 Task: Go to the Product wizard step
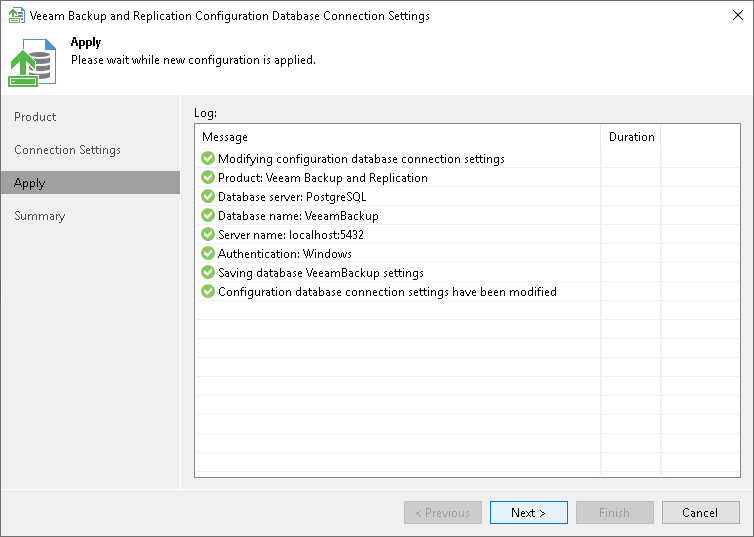click(x=35, y=117)
